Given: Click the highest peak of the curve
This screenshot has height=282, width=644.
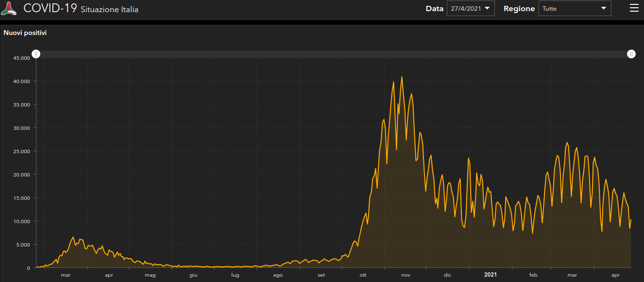Looking at the screenshot, I should click(x=402, y=77).
